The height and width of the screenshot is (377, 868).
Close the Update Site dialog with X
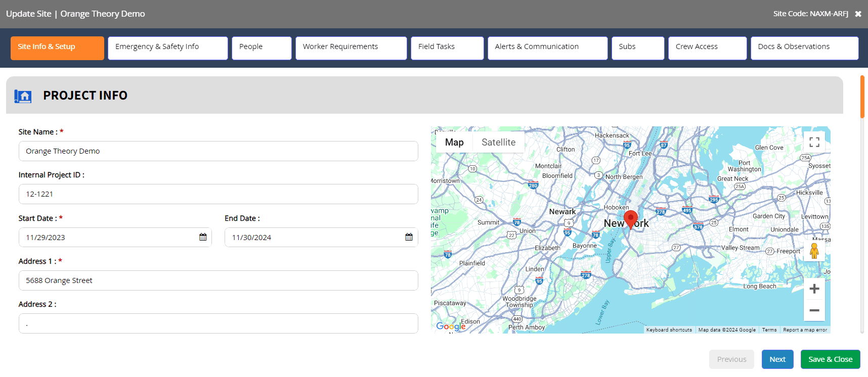click(858, 14)
